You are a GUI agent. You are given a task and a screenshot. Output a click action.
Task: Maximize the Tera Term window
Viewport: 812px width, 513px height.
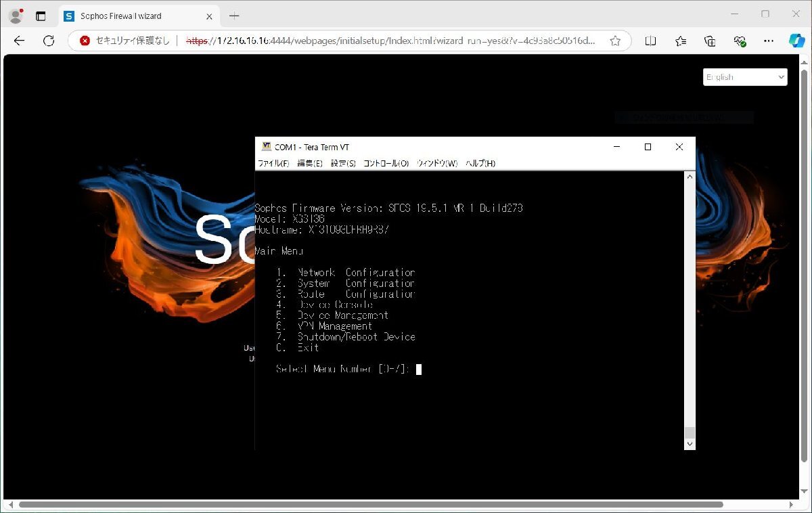pos(648,147)
